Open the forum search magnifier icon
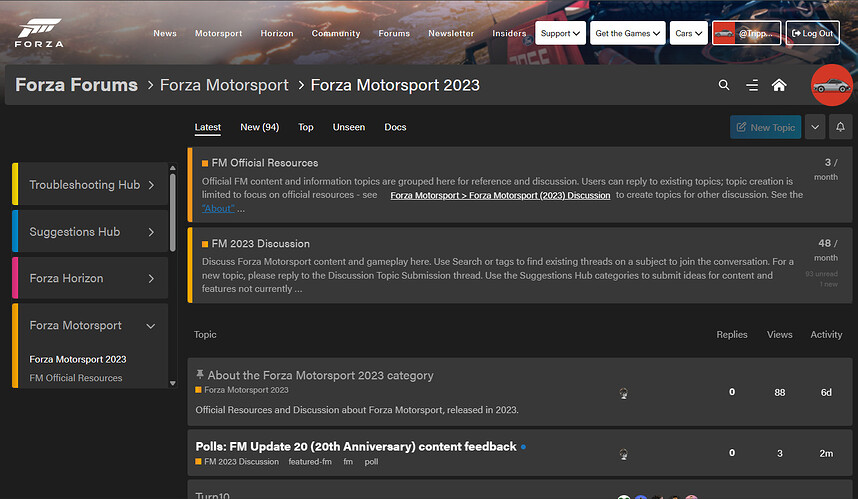The width and height of the screenshot is (858, 499). pos(724,85)
